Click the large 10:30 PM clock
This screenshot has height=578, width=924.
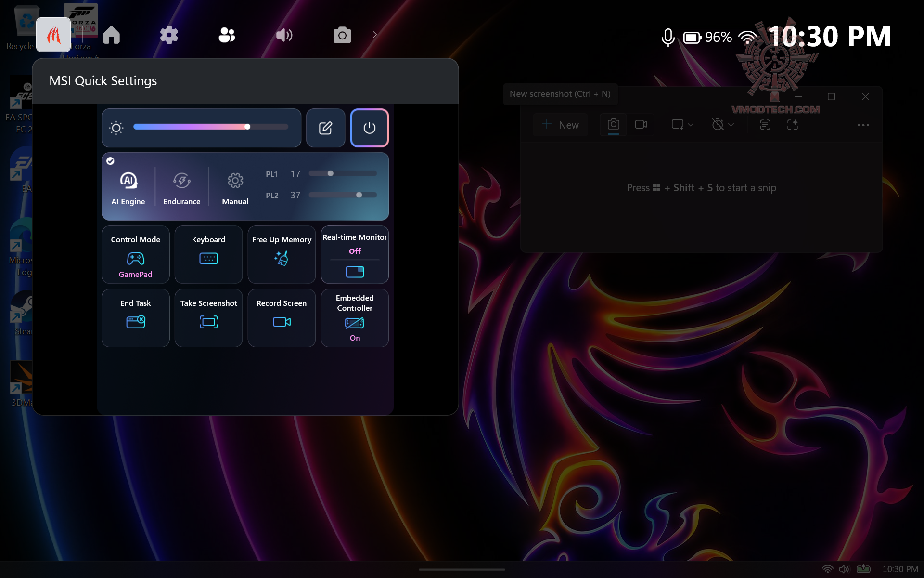click(x=830, y=37)
